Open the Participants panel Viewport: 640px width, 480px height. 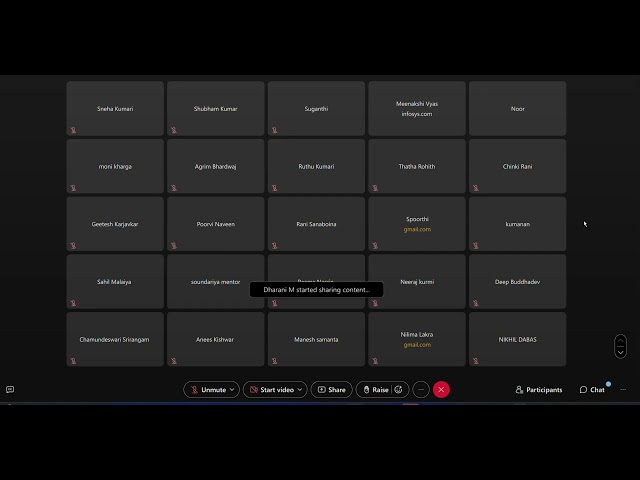tap(539, 390)
